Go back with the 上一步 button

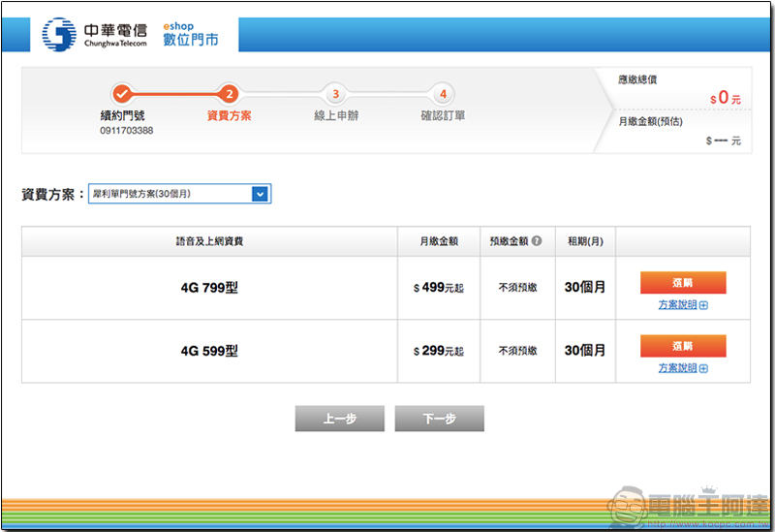[339, 419]
